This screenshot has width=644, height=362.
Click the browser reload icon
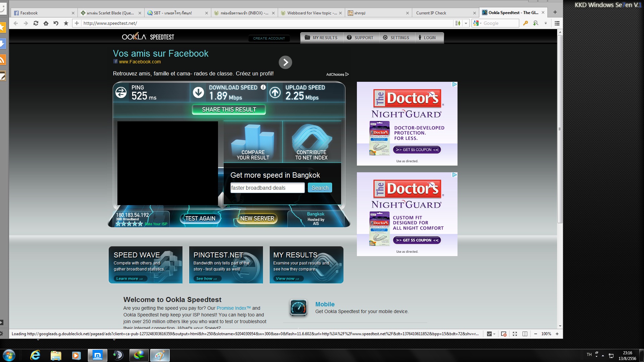point(36,23)
